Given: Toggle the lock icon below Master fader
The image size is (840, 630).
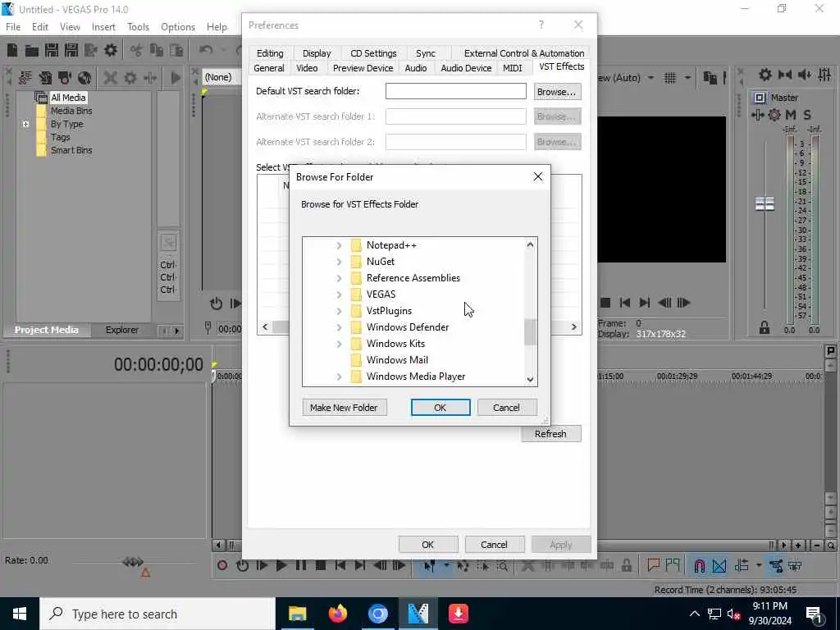Looking at the screenshot, I should coord(765,327).
